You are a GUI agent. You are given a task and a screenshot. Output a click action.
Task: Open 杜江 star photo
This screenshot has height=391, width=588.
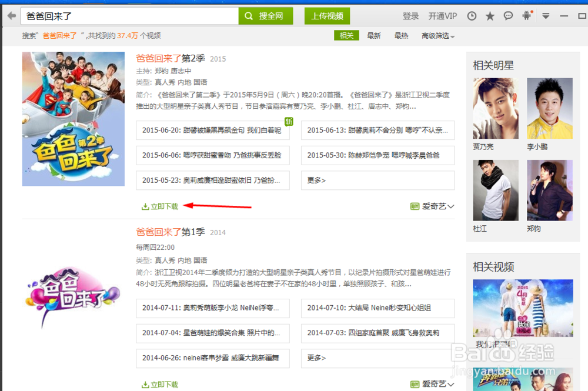coord(495,191)
